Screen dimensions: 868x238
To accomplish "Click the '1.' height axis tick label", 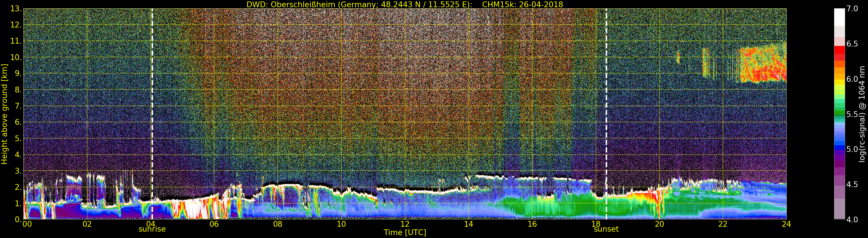I will 18,203.
